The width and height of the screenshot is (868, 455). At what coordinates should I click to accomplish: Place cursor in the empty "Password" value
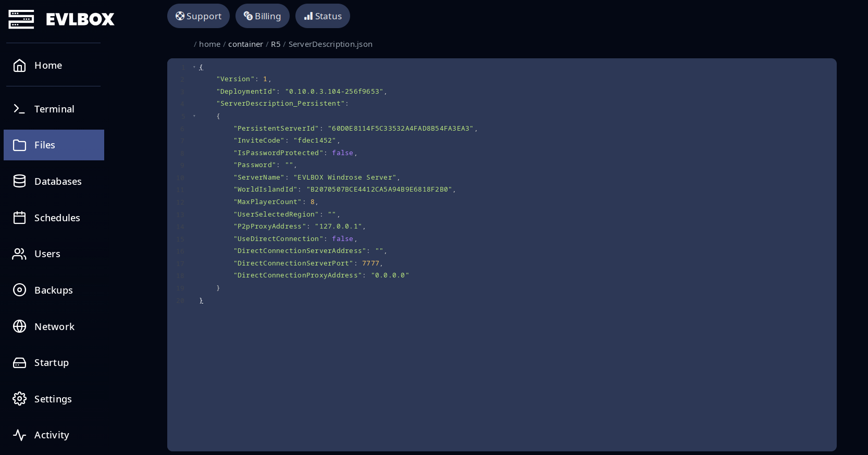point(289,165)
